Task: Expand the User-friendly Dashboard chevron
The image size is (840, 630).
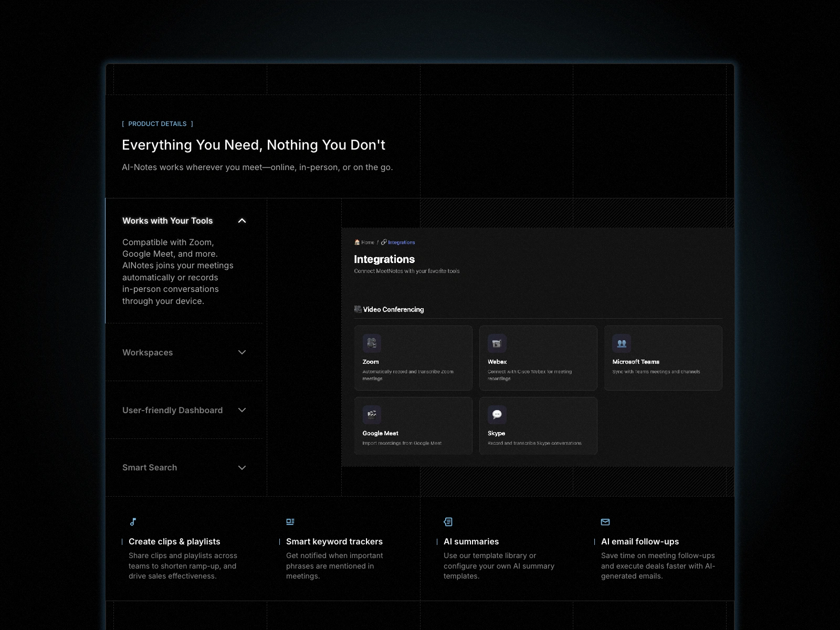Action: click(242, 410)
